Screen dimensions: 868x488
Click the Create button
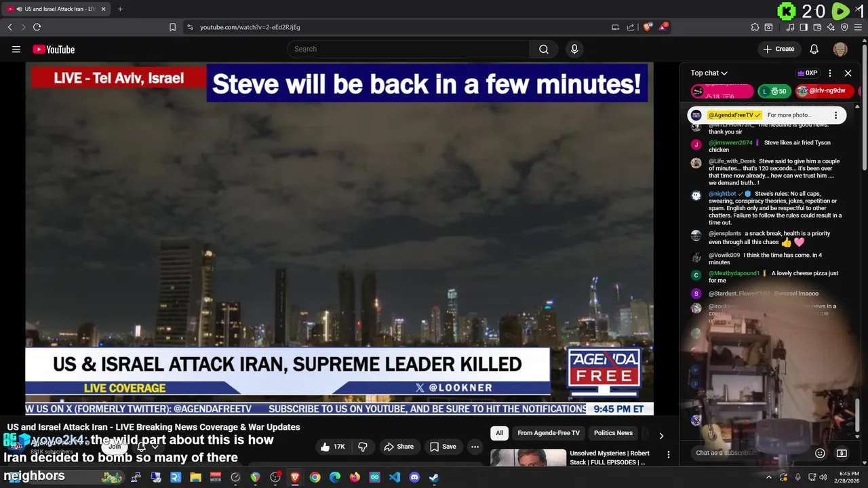(x=778, y=49)
